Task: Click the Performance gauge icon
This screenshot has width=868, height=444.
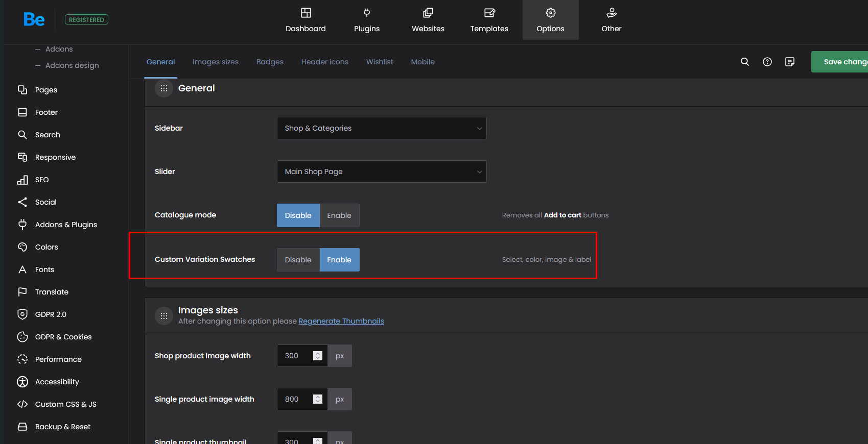Action: 22,359
